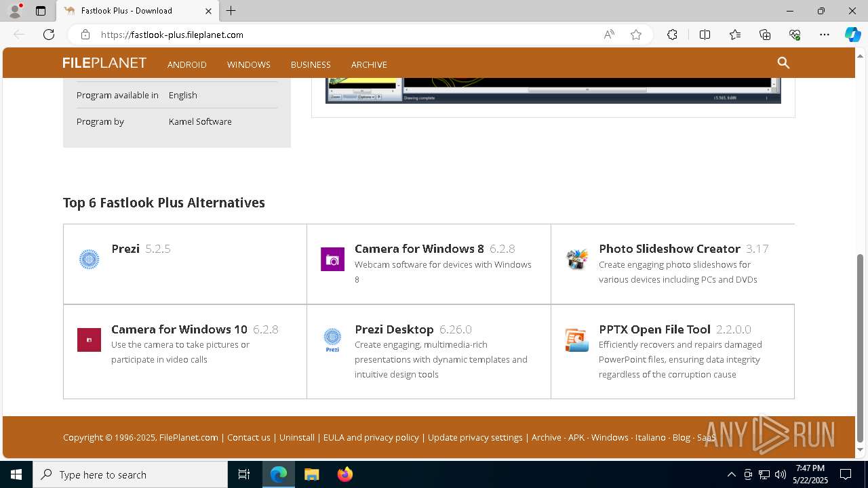The height and width of the screenshot is (488, 868).
Task: Click the Blog footer link
Action: 682,438
